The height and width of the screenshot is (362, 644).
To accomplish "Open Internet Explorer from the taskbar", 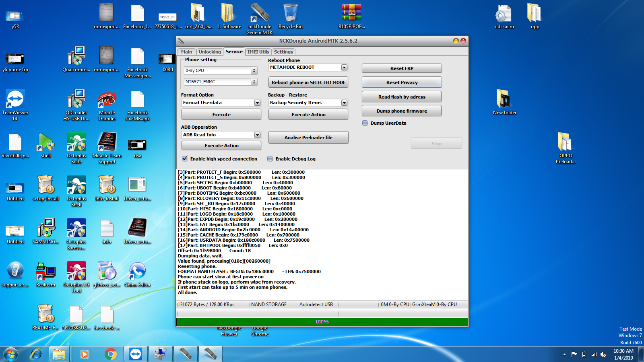I will (x=36, y=354).
